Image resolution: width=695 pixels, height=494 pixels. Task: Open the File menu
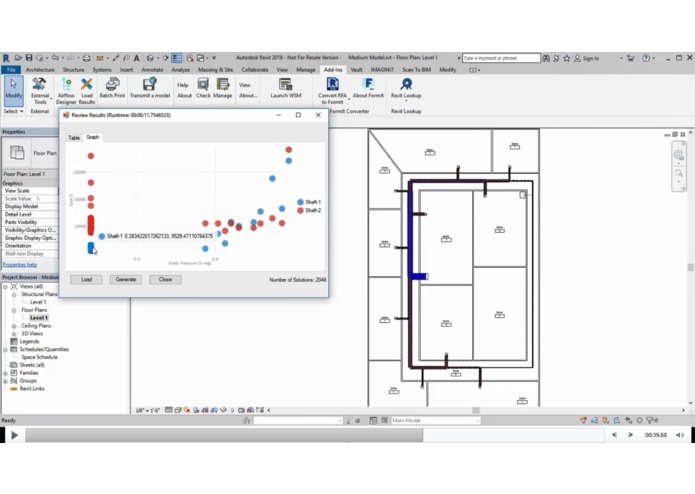point(11,70)
